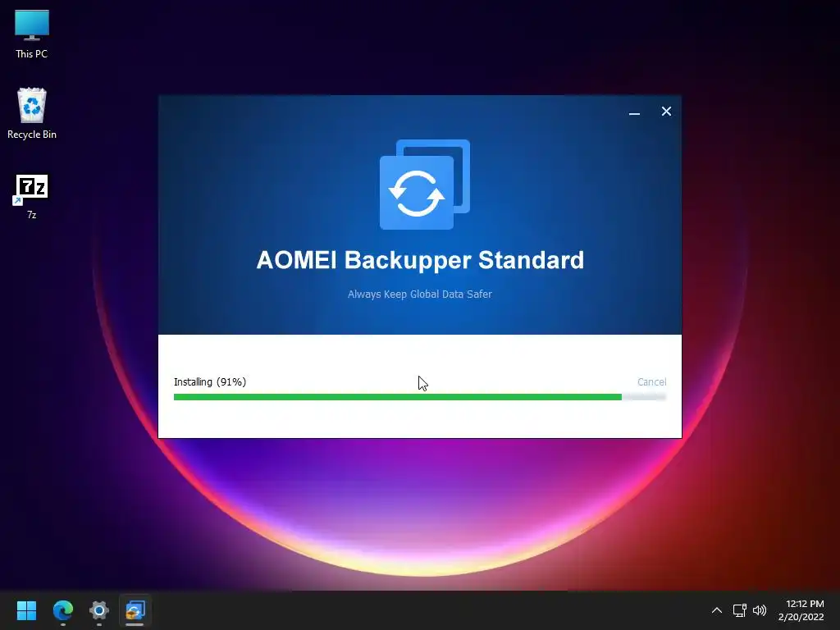This screenshot has width=840, height=630.
Task: Cancel the AOMEI Backupper installation
Action: point(651,382)
